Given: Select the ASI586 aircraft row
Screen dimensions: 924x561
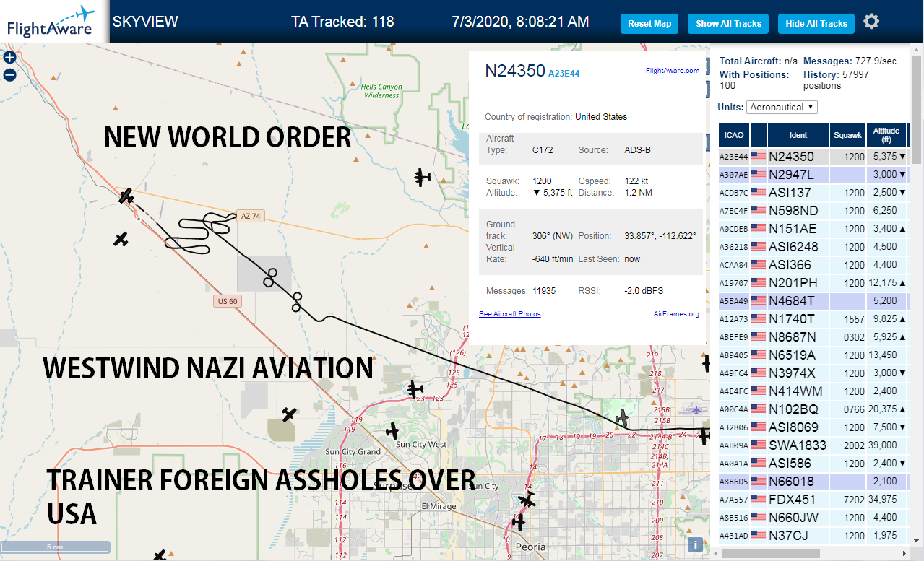Looking at the screenshot, I should [x=813, y=463].
